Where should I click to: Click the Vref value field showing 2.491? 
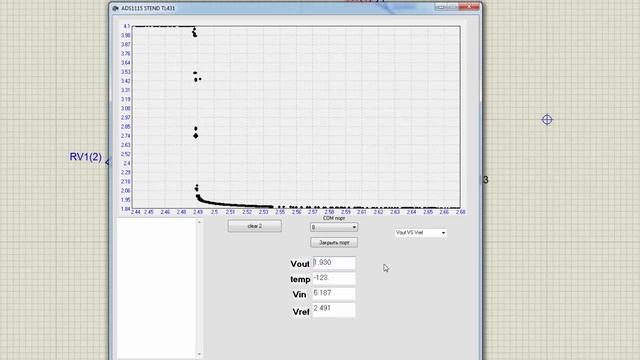[334, 309]
